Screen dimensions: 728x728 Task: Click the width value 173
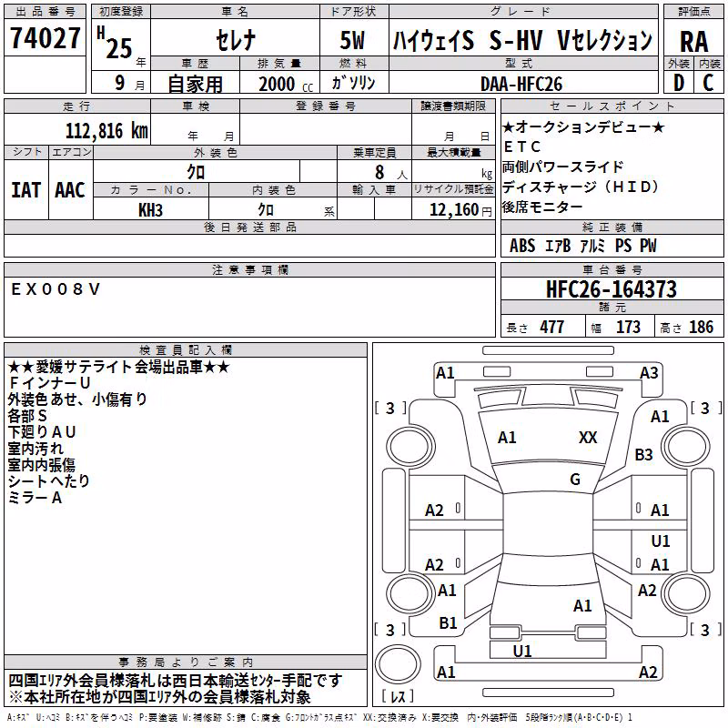click(x=628, y=328)
